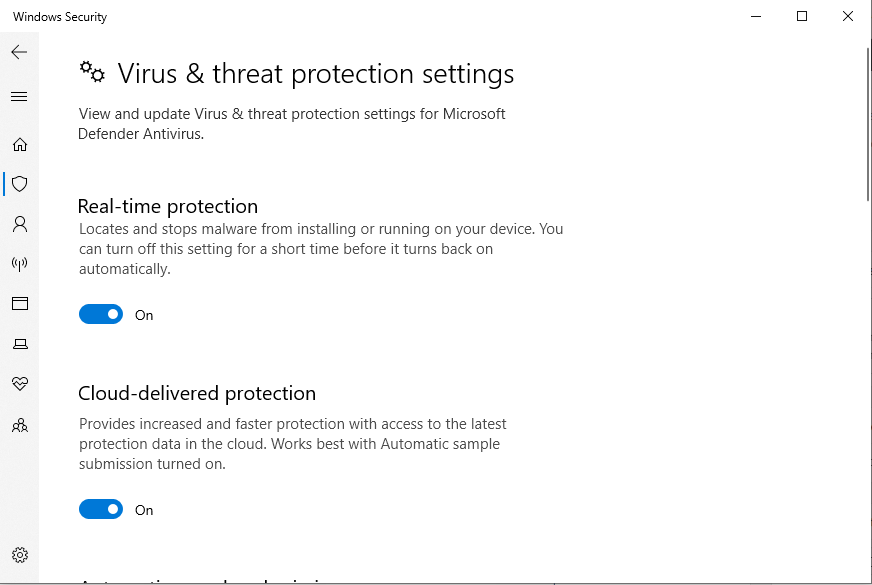Disable Cloud-delivered protection
Image resolution: width=872 pixels, height=585 pixels.
(100, 509)
